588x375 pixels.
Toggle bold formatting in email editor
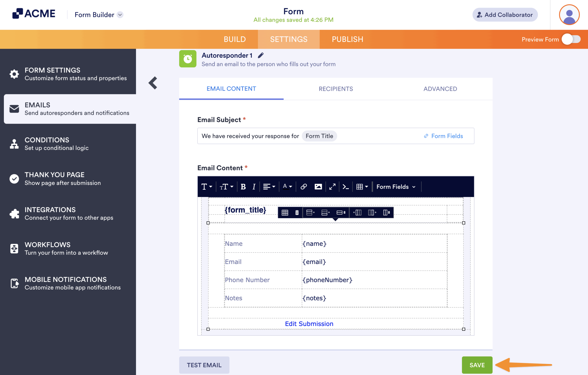tap(243, 187)
